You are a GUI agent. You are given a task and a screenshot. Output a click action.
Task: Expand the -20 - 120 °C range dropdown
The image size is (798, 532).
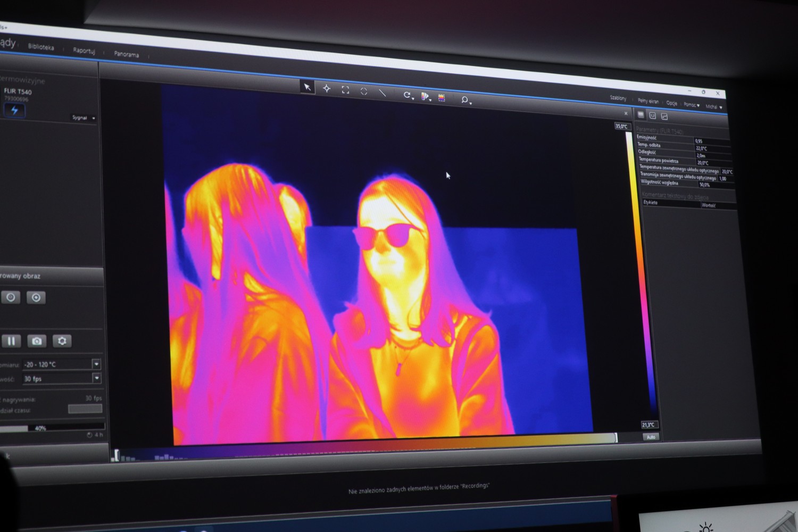click(96, 364)
